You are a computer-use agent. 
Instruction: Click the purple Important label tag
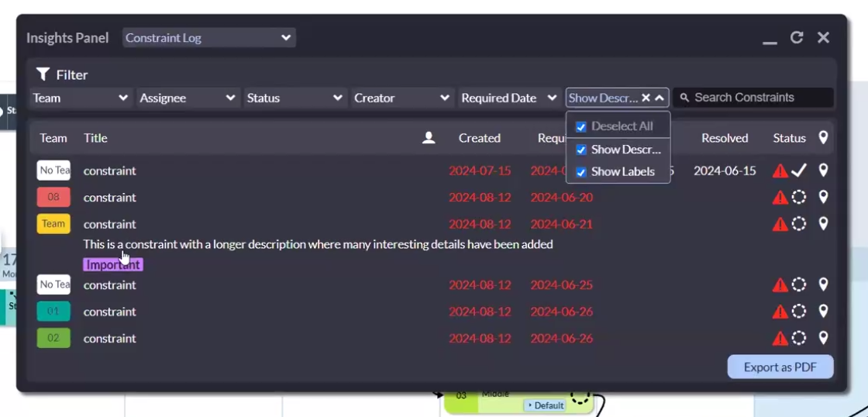(x=113, y=265)
